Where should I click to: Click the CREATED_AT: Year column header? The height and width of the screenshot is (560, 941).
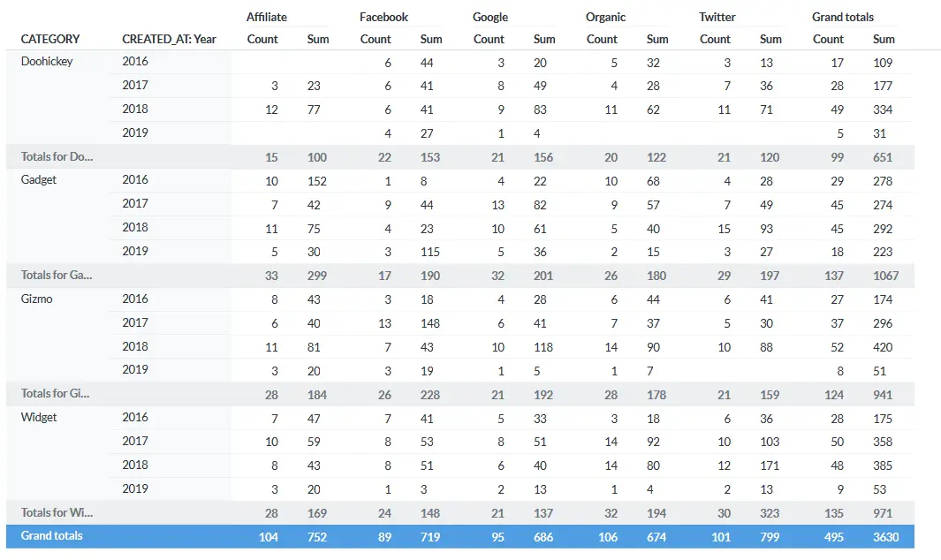(x=169, y=39)
